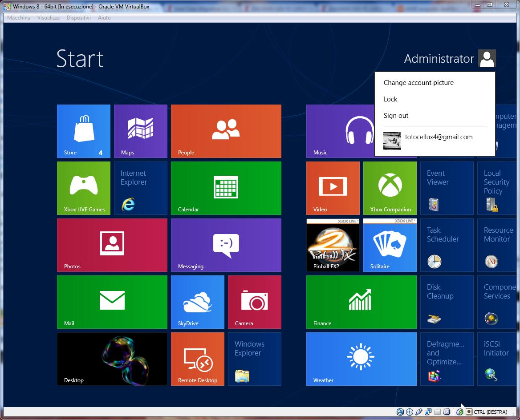Screen dimensions: 520x420
Task: Open the Weather tile
Action: pyautogui.click(x=362, y=359)
